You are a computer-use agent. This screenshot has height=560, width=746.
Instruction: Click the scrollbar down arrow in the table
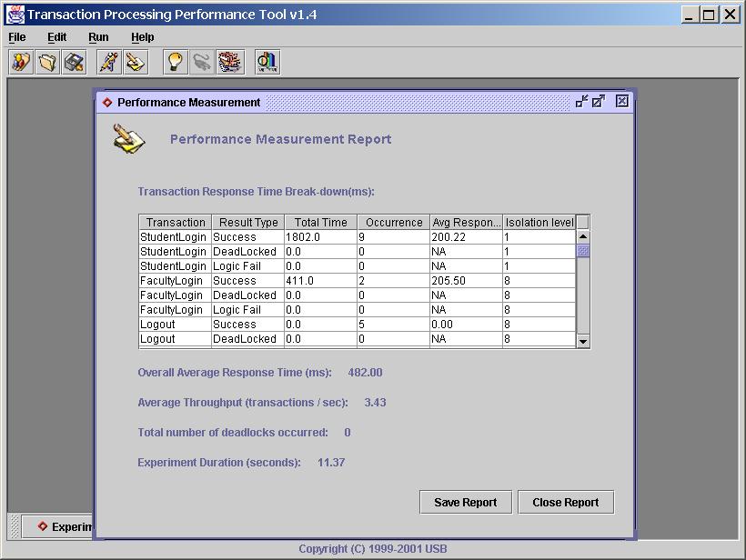[x=582, y=339]
